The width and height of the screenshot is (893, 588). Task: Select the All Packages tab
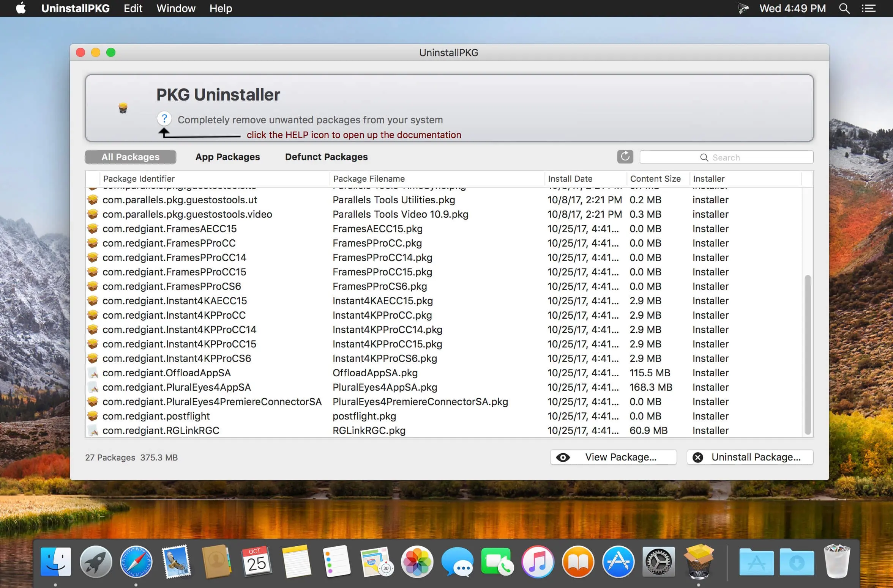tap(130, 156)
